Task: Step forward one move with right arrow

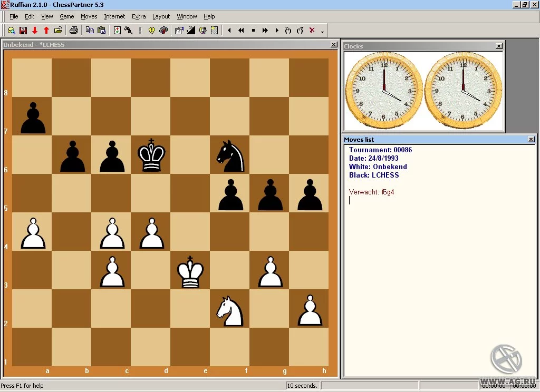Action: coord(276,30)
